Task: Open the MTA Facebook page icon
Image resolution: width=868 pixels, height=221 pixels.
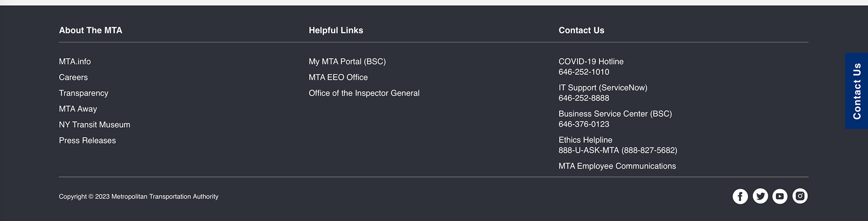Action: 740,197
